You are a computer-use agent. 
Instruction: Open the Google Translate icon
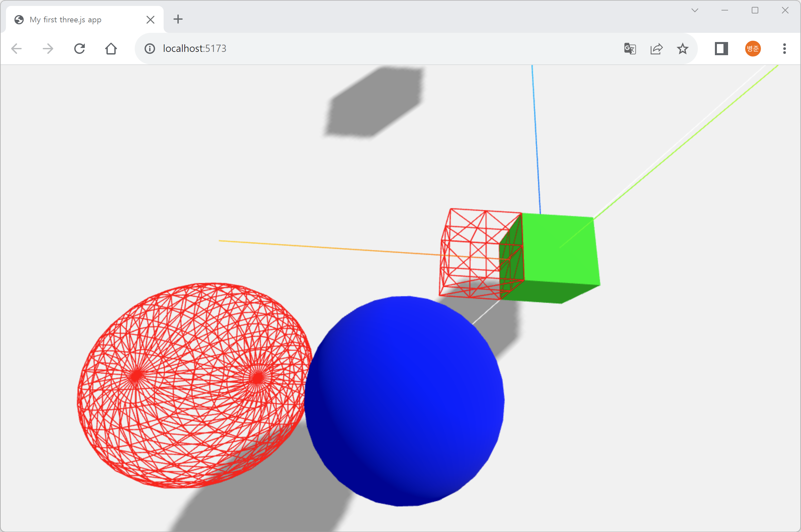(x=630, y=49)
